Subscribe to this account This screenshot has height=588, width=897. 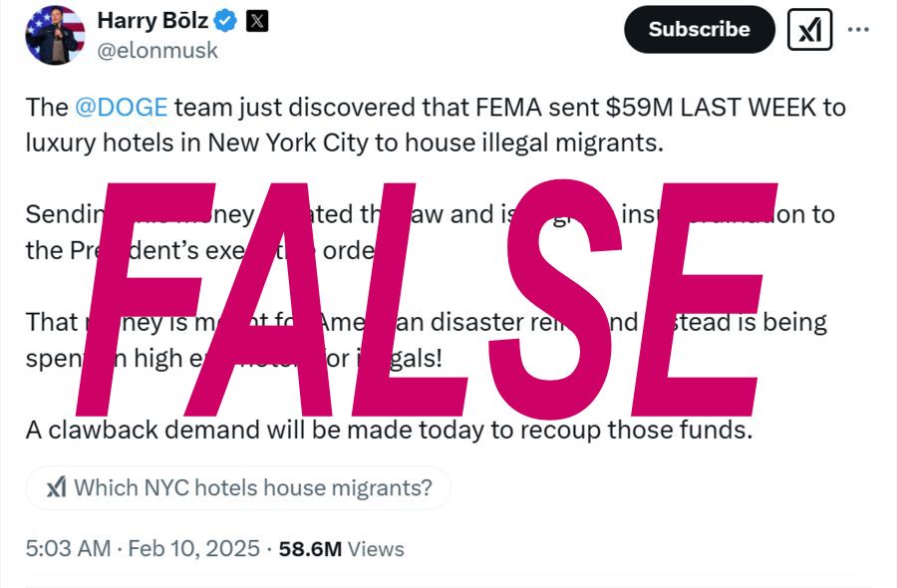(x=699, y=30)
